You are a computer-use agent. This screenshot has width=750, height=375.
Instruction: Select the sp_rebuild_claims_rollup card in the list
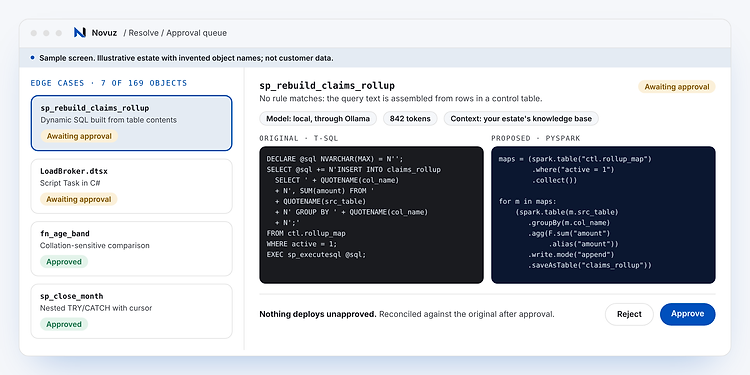(x=132, y=123)
